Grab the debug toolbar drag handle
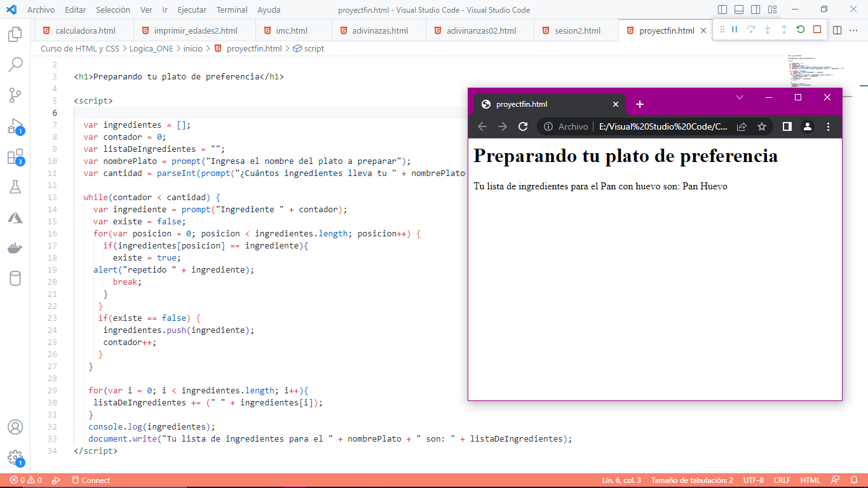868x488 pixels. [x=722, y=29]
